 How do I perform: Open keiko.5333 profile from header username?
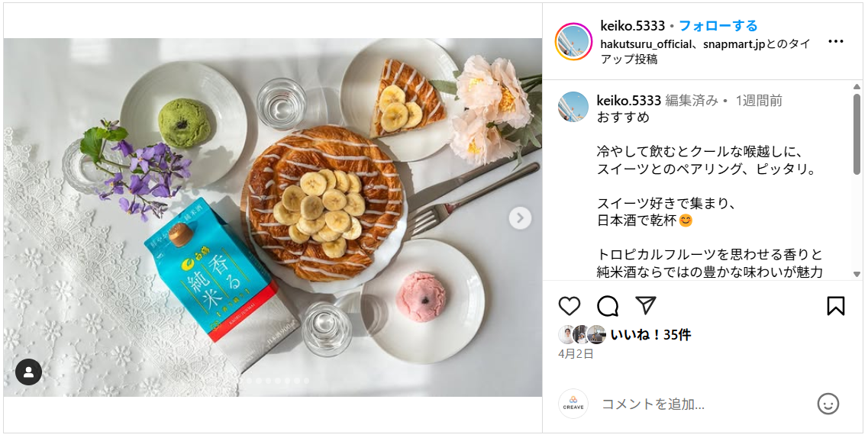pyautogui.click(x=632, y=25)
